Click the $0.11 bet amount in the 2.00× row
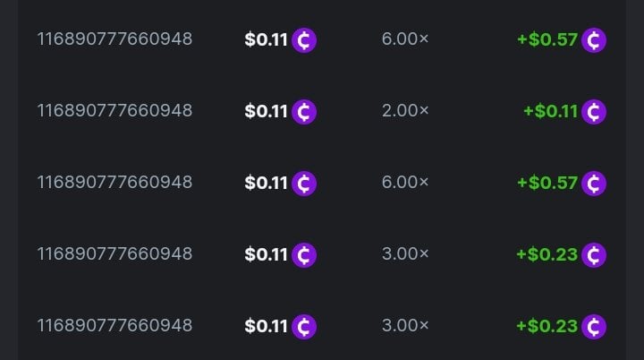Screen dimensions: 644x360 coord(266,112)
